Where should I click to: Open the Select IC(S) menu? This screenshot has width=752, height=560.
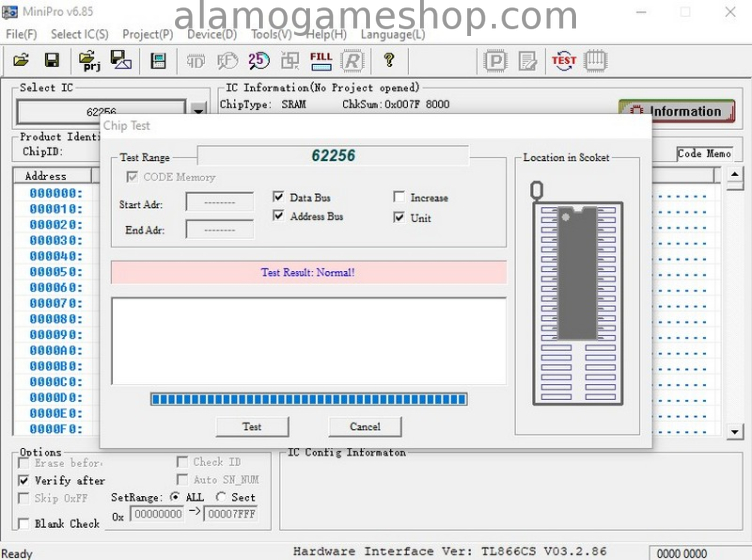click(79, 34)
